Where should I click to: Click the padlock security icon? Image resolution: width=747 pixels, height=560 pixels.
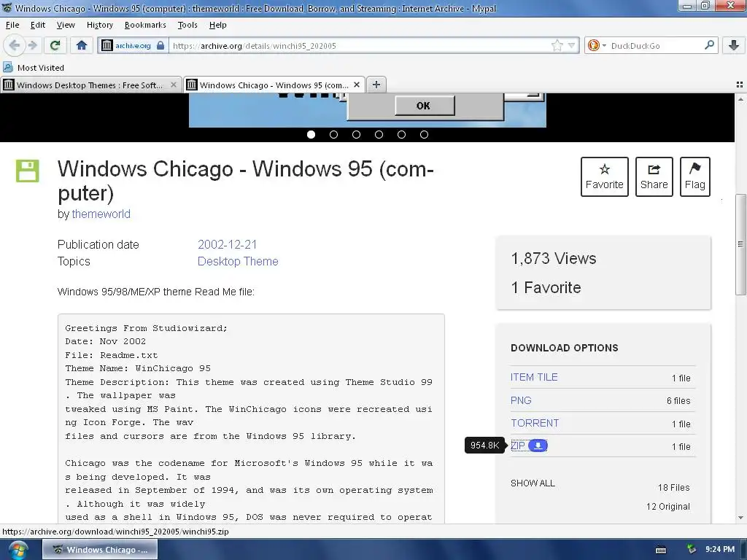[160, 46]
